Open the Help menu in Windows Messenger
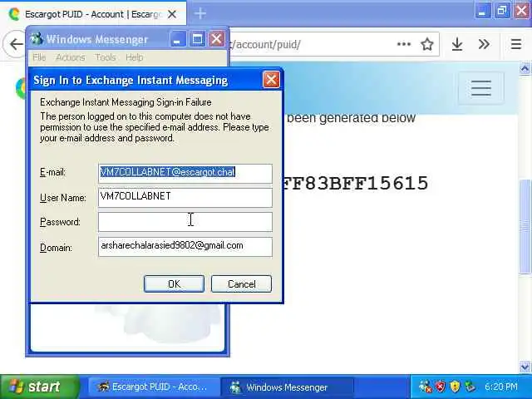532x399 pixels. click(x=135, y=57)
